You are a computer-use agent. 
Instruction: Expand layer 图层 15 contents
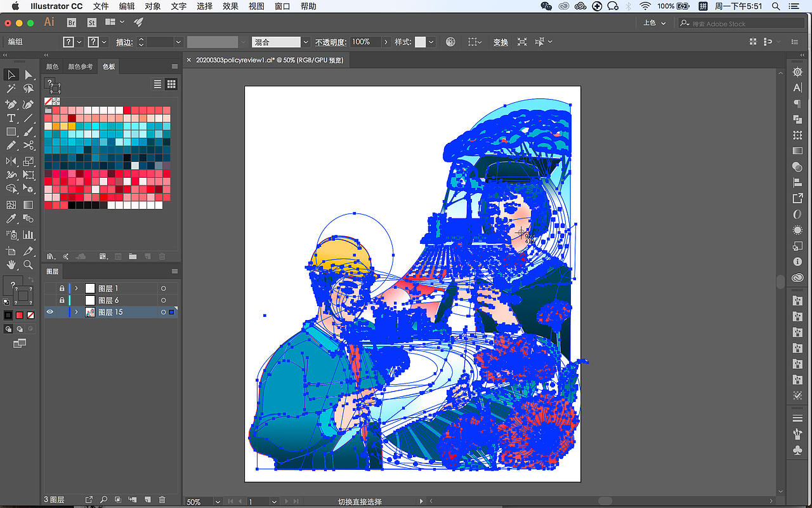(76, 312)
